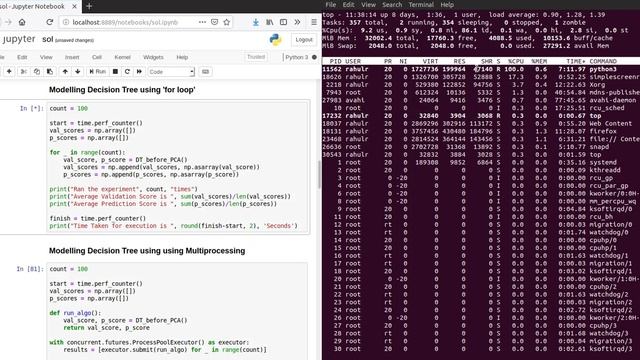Viewport: 640px width, 360px height.
Task: Open a new Firefox tab
Action: click(89, 6)
